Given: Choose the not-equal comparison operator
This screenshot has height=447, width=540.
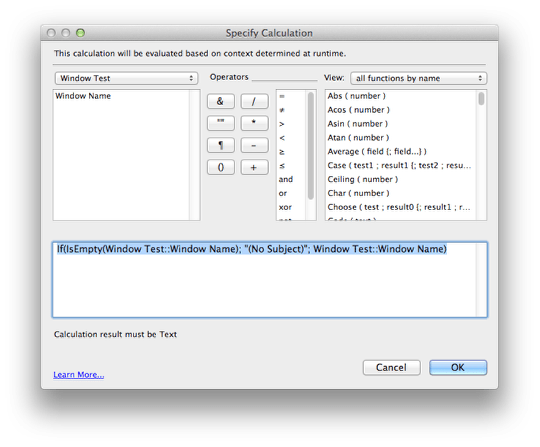Looking at the screenshot, I should click(x=282, y=110).
